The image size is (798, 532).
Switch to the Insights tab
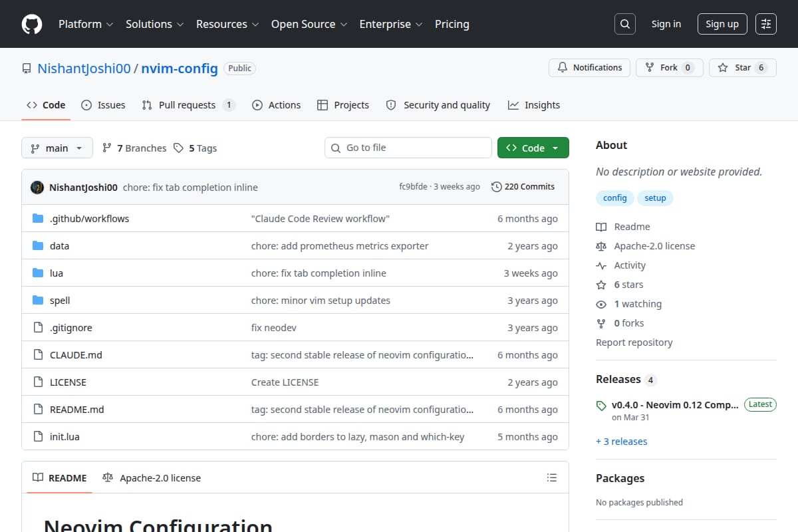coord(533,105)
